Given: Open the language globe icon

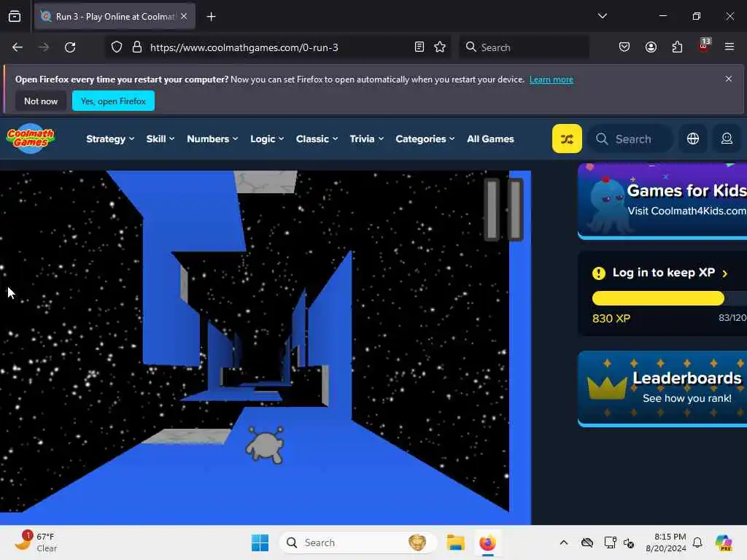Looking at the screenshot, I should point(693,139).
